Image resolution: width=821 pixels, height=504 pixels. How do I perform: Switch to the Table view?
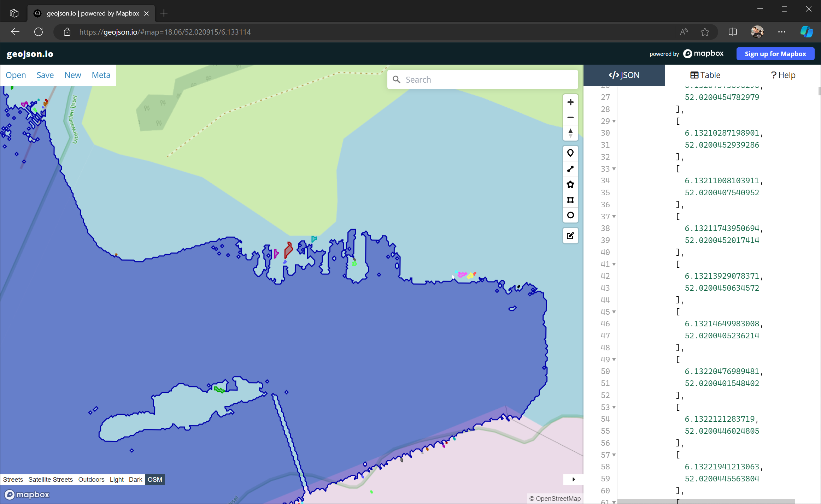(x=705, y=75)
